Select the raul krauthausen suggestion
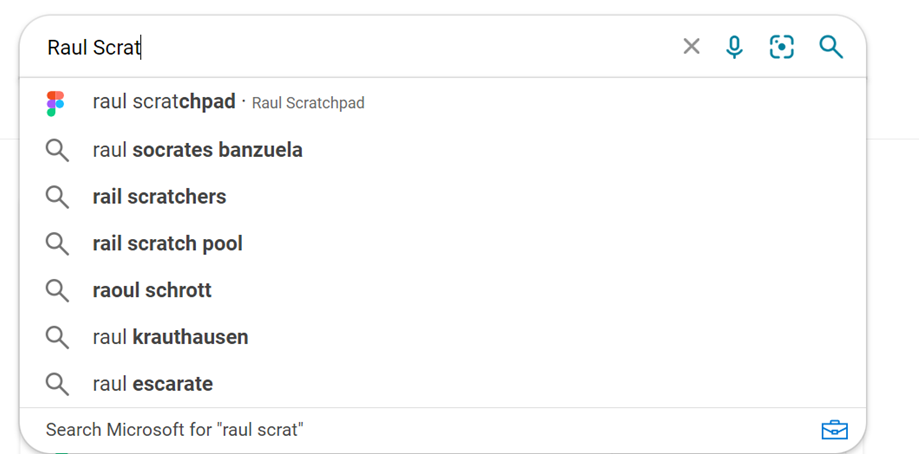 pos(443,337)
